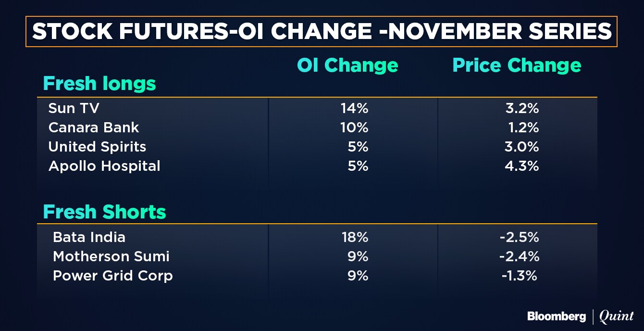Select the Price Change column header
Screen dimensions: 644x331
[x=517, y=65]
